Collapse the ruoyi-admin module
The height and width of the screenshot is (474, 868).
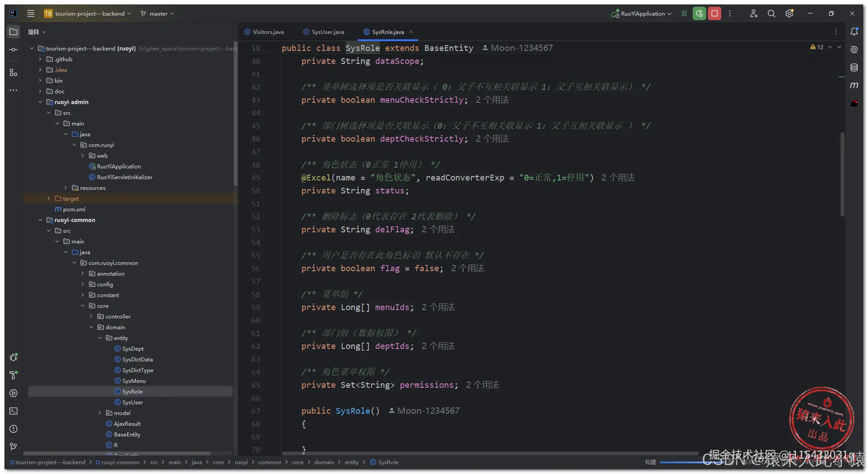click(x=40, y=102)
